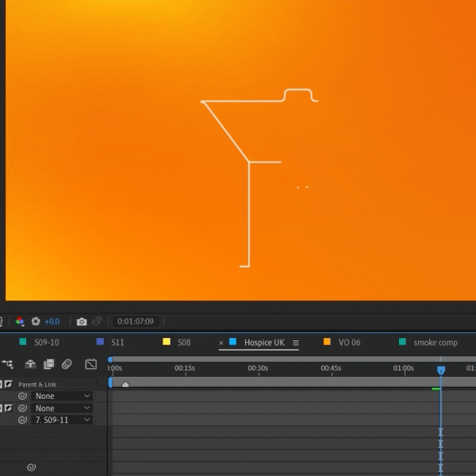476x476 pixels.
Task: Toggle the Motion Blur composition switch
Action: (67, 363)
